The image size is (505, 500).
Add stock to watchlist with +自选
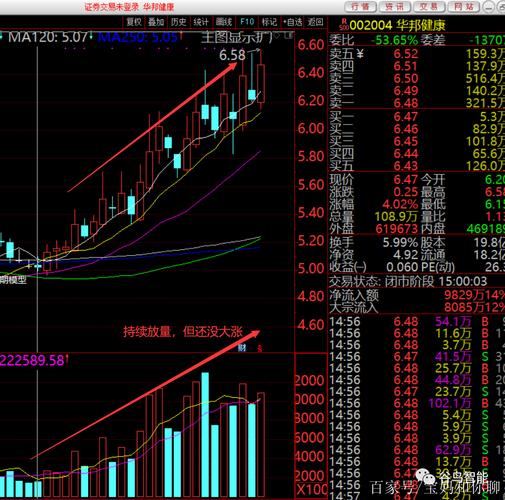point(293,22)
